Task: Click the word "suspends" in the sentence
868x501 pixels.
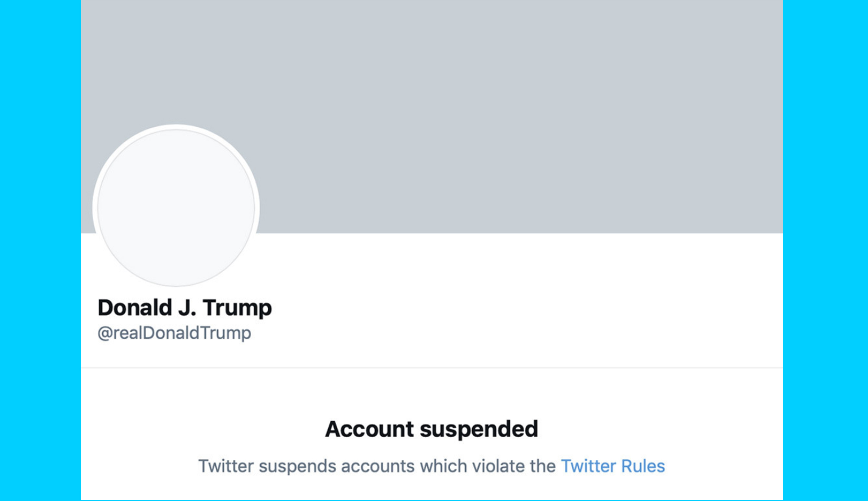Action: click(x=297, y=467)
